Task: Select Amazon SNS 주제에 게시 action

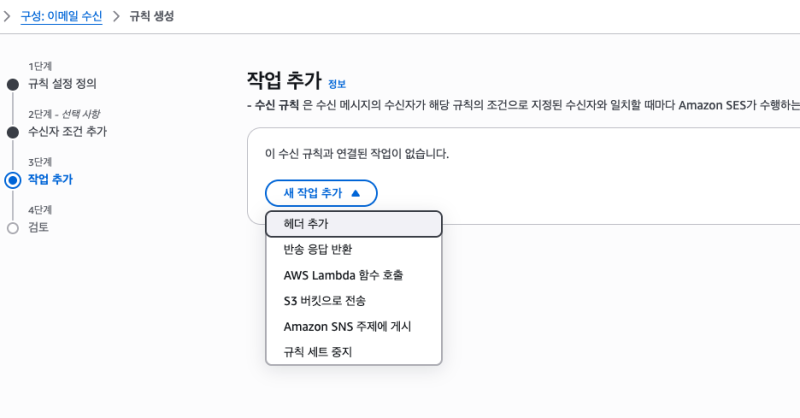Action: click(x=347, y=327)
